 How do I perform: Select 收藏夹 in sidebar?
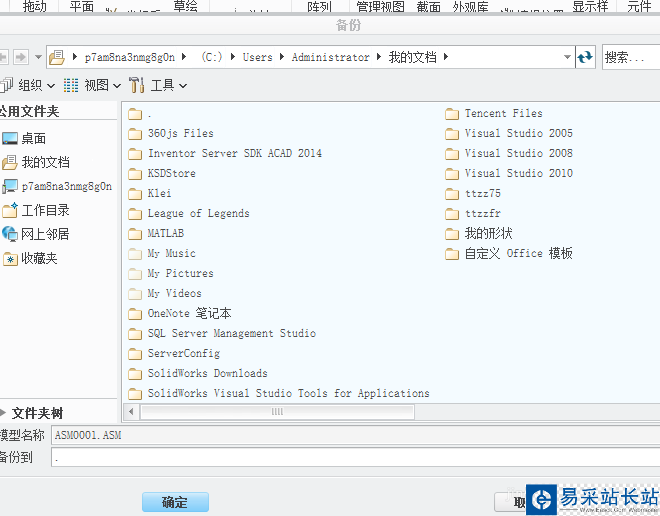click(30, 258)
